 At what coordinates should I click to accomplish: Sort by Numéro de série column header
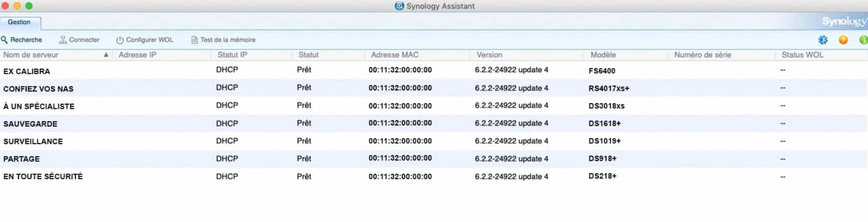703,55
